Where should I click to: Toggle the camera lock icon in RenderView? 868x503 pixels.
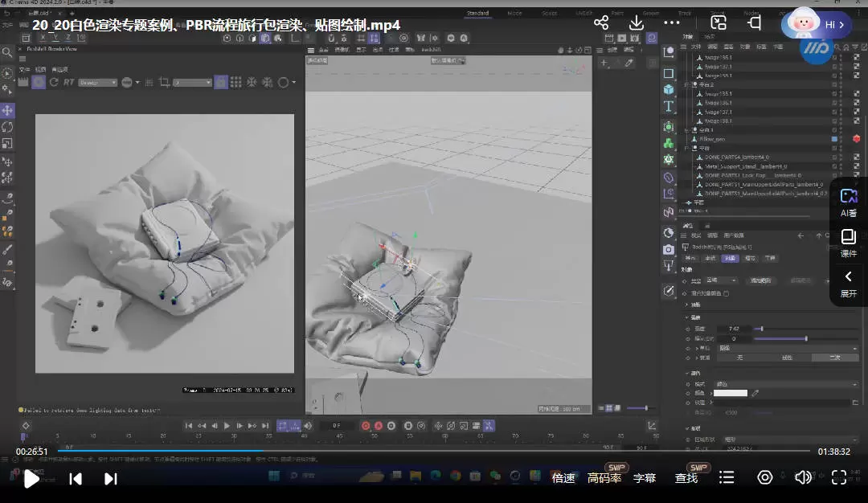point(220,83)
